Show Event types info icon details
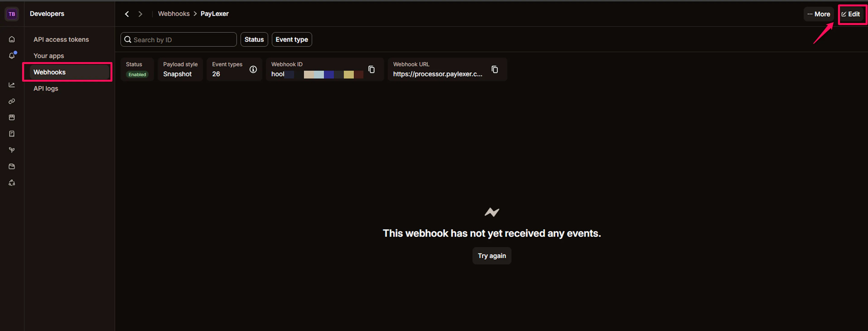Screen dimensions: 868x331 tap(253, 69)
